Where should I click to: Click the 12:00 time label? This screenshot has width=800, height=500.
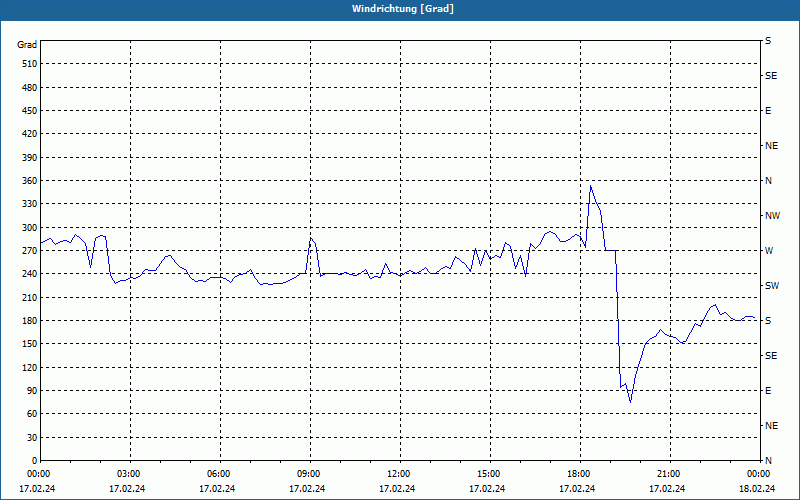click(398, 474)
